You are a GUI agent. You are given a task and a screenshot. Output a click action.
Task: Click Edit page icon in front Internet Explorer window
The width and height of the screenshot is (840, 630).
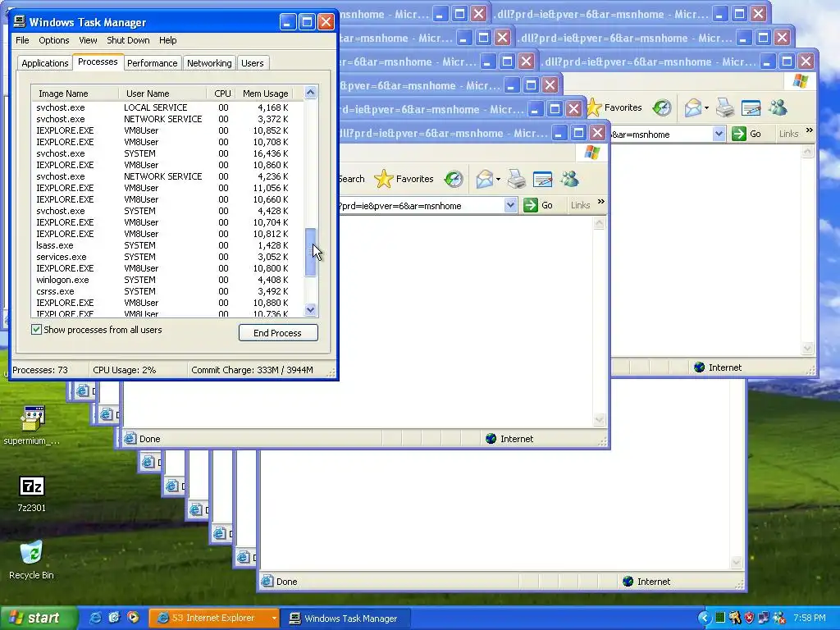coord(543,179)
